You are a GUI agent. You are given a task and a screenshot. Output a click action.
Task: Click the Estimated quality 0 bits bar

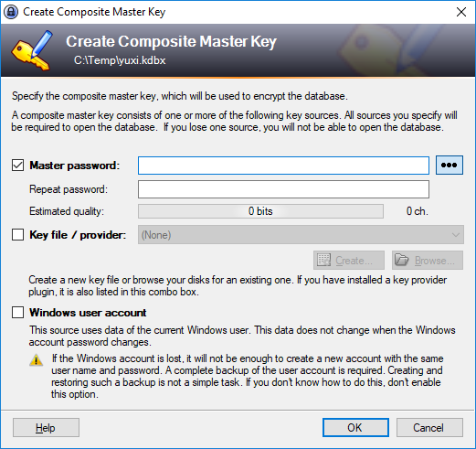[260, 211]
